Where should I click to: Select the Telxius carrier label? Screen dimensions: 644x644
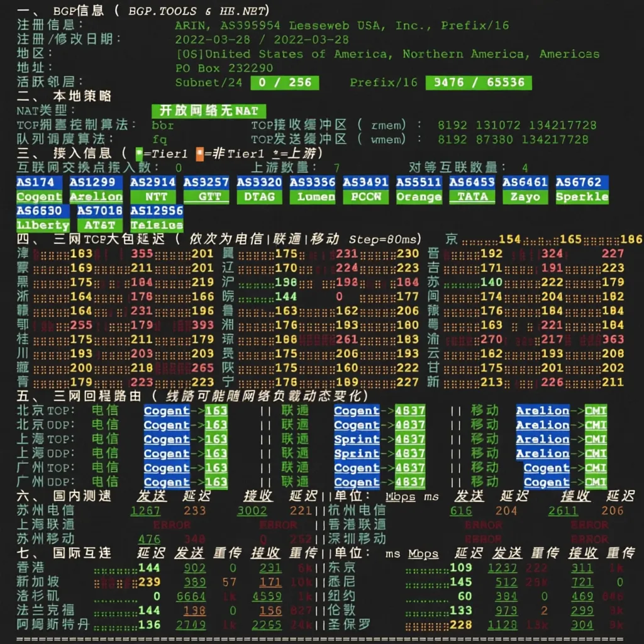(157, 226)
